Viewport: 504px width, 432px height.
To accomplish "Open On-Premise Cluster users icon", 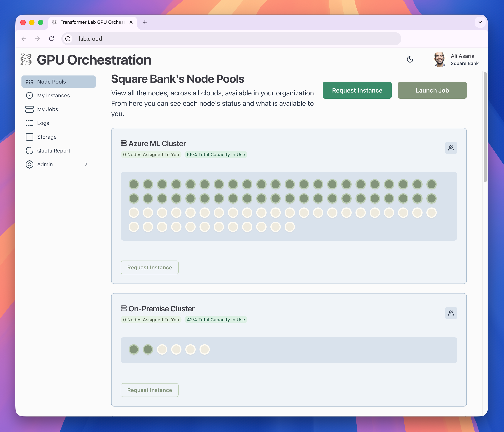I will pos(451,313).
